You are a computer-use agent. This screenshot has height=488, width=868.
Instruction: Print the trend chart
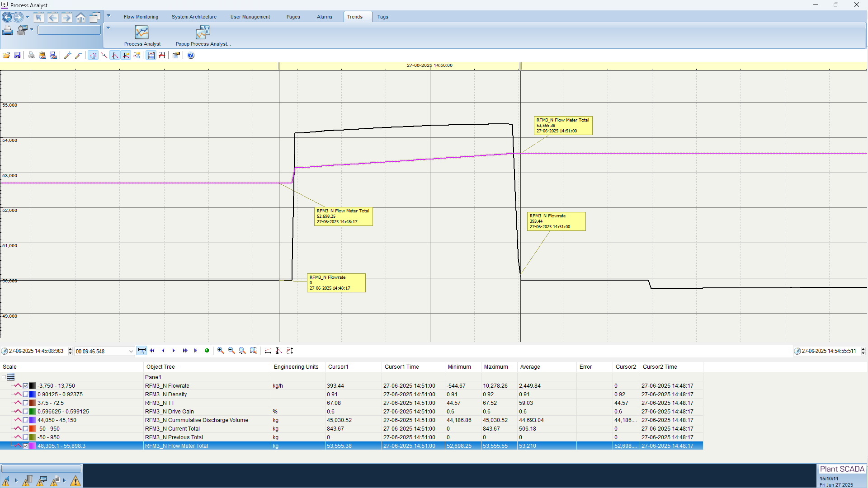31,55
